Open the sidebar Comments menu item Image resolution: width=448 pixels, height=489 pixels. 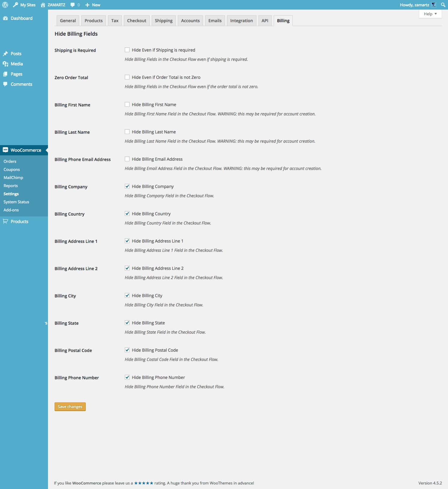[24, 84]
